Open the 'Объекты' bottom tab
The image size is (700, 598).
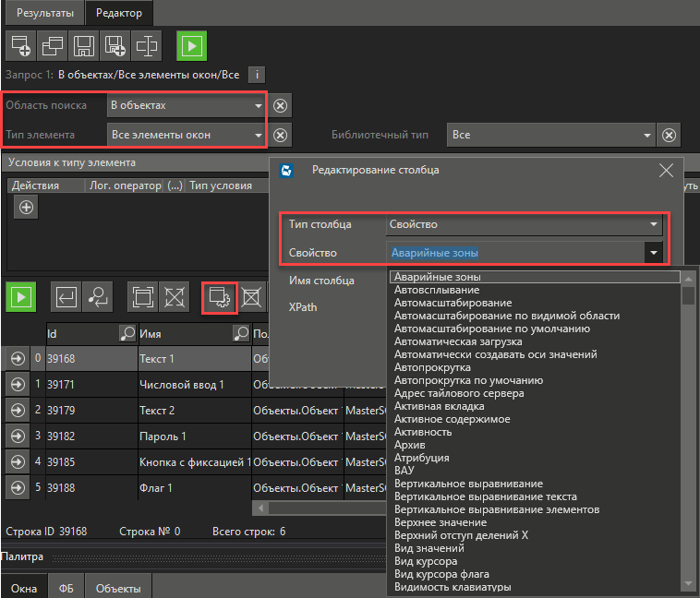118,588
